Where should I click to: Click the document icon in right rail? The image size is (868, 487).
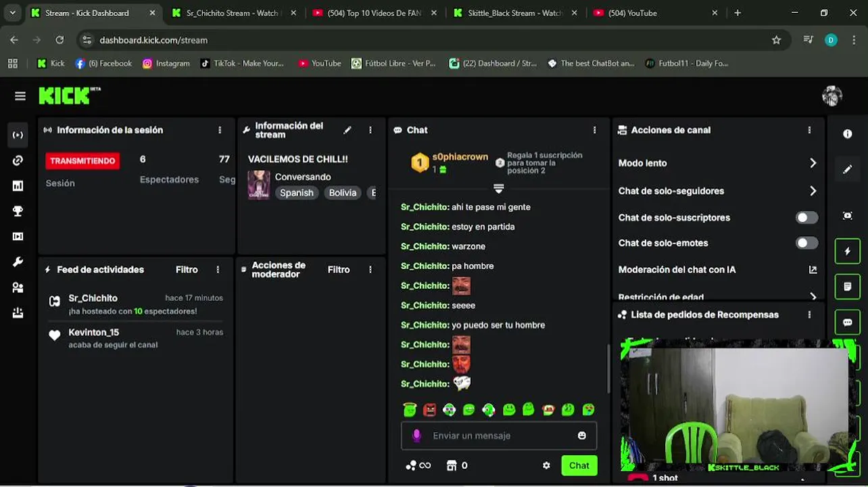pyautogui.click(x=848, y=287)
